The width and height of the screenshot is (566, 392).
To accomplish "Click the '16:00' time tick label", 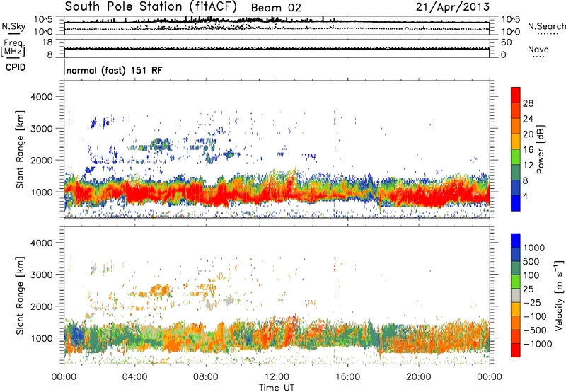I will [x=347, y=377].
